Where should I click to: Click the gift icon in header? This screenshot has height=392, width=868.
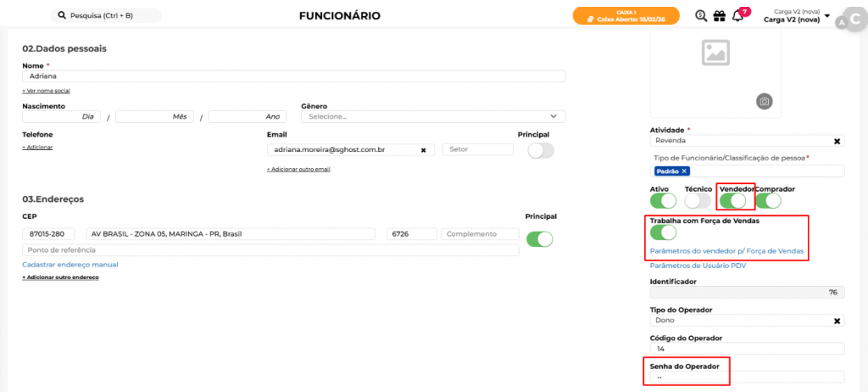pyautogui.click(x=719, y=16)
